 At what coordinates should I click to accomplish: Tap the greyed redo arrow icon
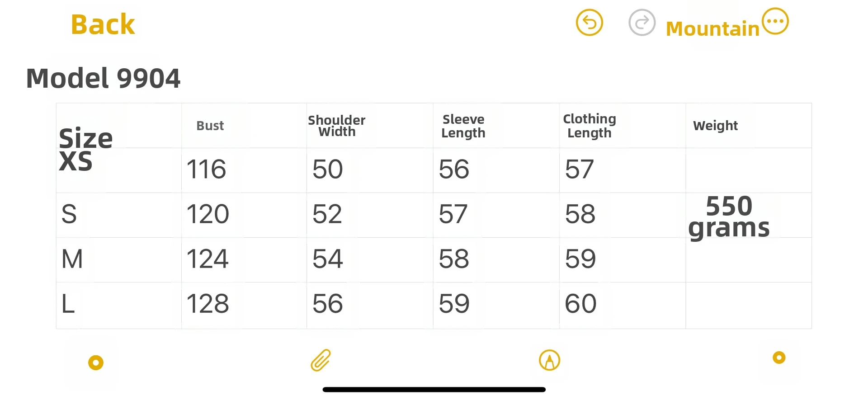642,23
